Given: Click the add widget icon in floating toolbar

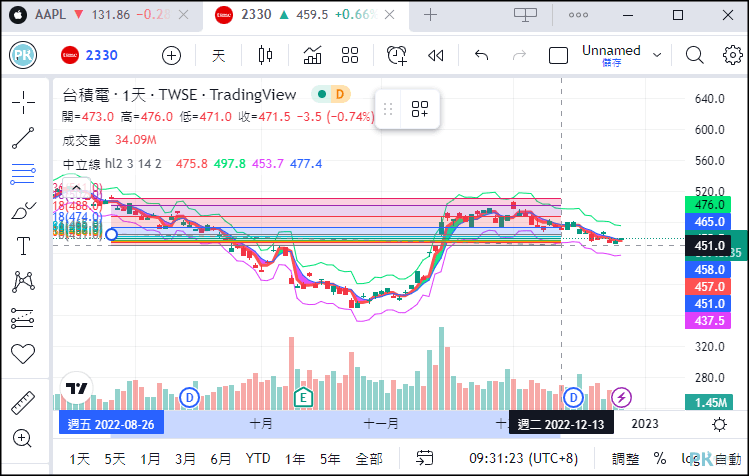Looking at the screenshot, I should pyautogui.click(x=419, y=109).
